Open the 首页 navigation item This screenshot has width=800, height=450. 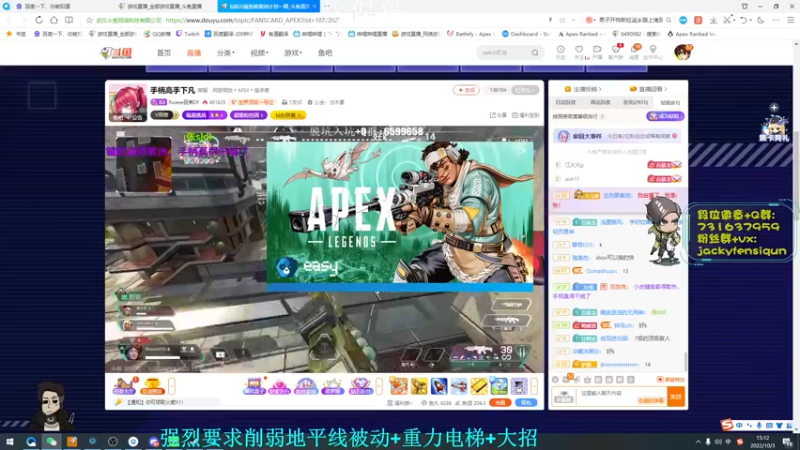[164, 53]
